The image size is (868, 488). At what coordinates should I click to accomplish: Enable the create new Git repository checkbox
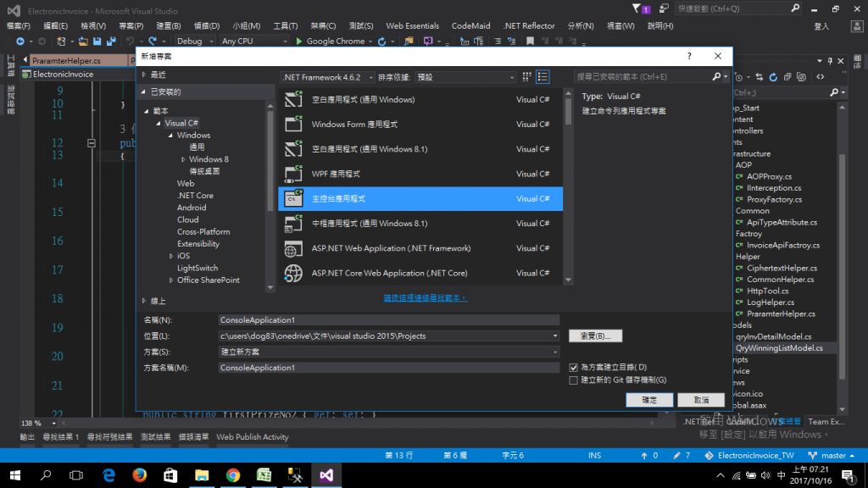click(574, 380)
